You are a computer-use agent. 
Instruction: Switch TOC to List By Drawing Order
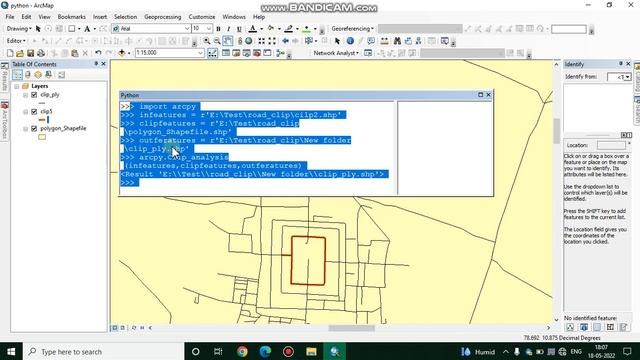[x=17, y=75]
